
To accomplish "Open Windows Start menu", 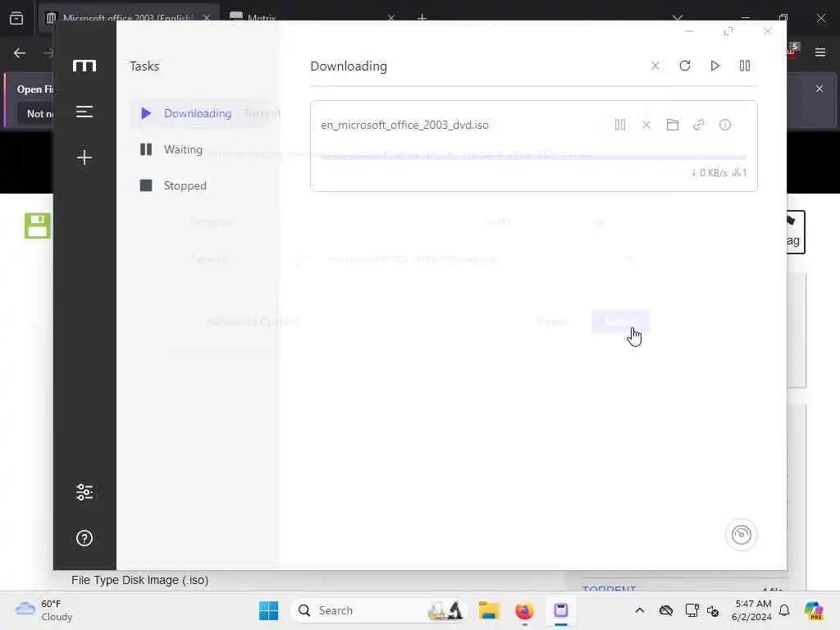I will click(x=268, y=610).
